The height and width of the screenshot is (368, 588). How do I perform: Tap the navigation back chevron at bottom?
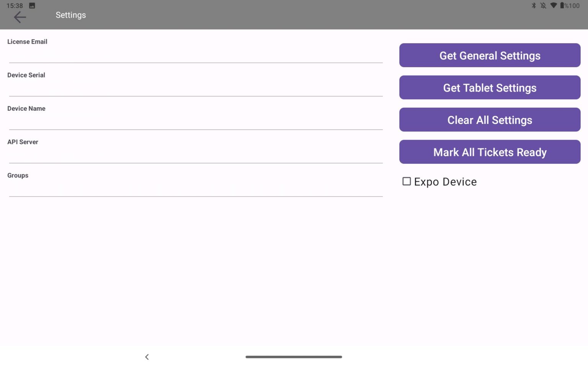[x=147, y=357]
